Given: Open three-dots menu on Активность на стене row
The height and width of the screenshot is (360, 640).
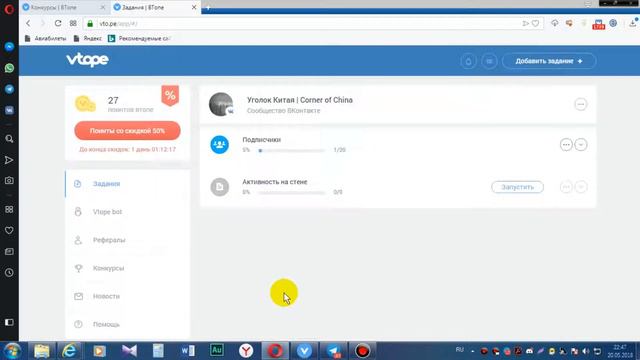Looking at the screenshot, I should [566, 187].
